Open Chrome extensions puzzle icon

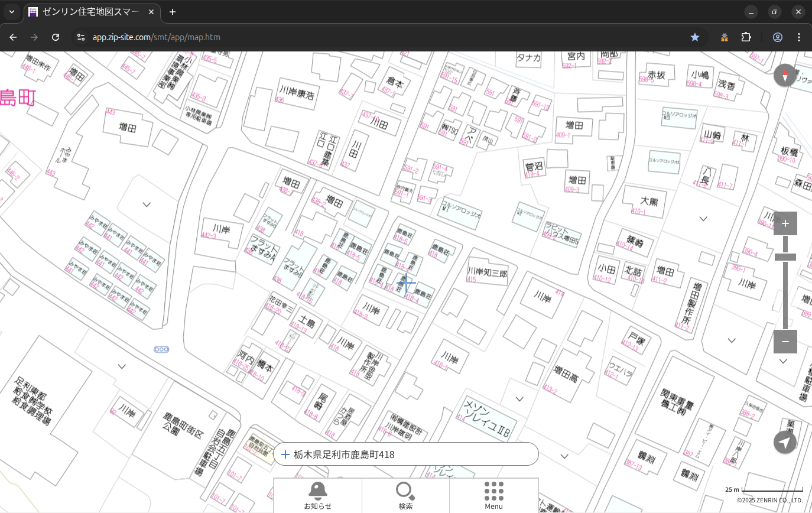click(746, 37)
